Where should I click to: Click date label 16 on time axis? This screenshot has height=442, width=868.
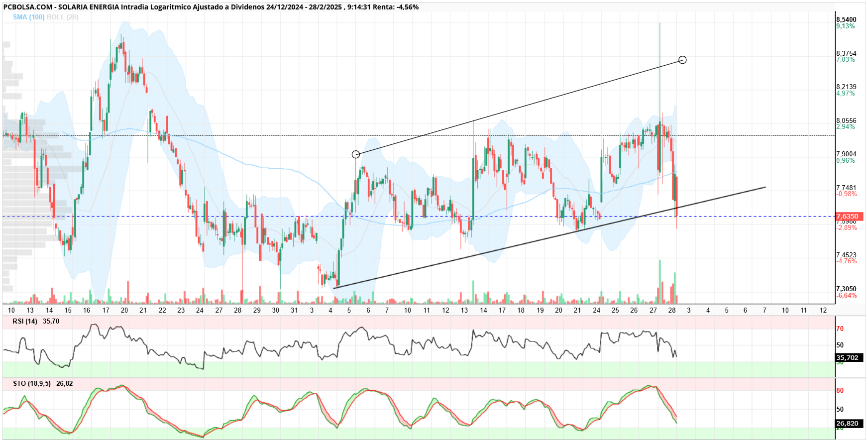click(87, 310)
